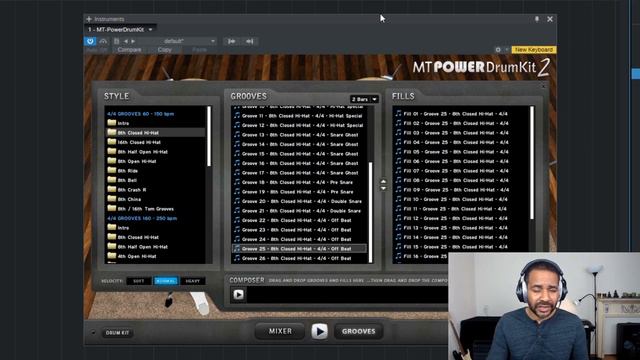Viewport: 640px width, 360px height.
Task: Select Groove 13 Snare Ghost
Action: tap(299, 135)
